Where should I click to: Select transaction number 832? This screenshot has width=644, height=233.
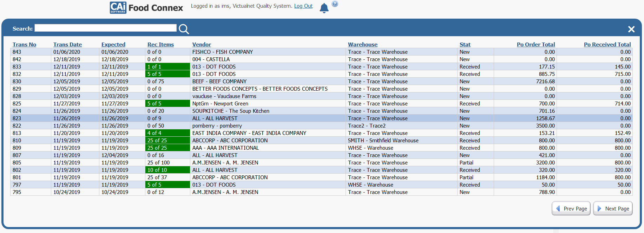[x=17, y=74]
